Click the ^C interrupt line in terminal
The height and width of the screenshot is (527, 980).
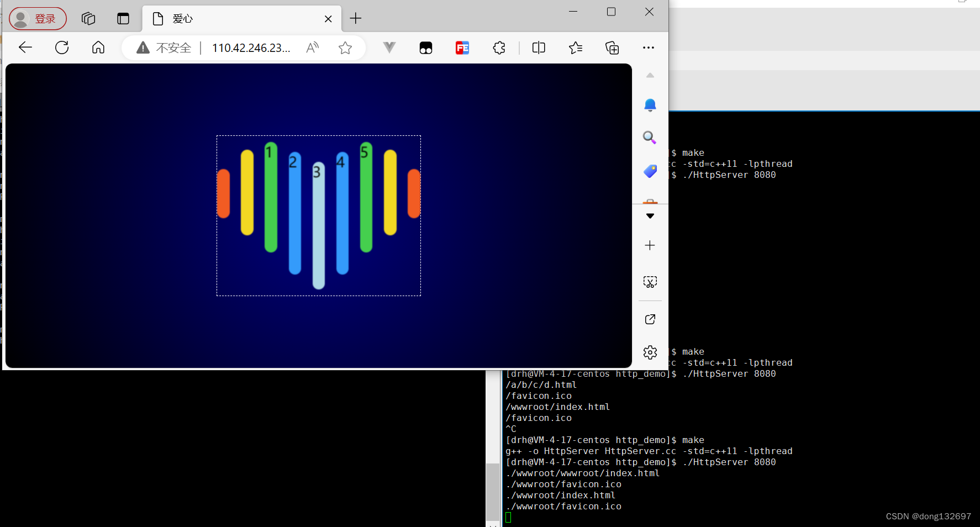pos(511,429)
